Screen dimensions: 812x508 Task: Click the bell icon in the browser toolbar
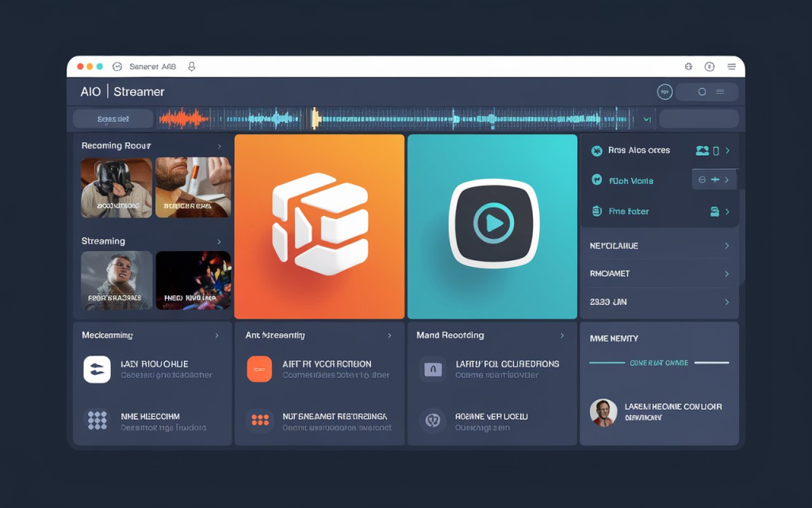[191, 67]
